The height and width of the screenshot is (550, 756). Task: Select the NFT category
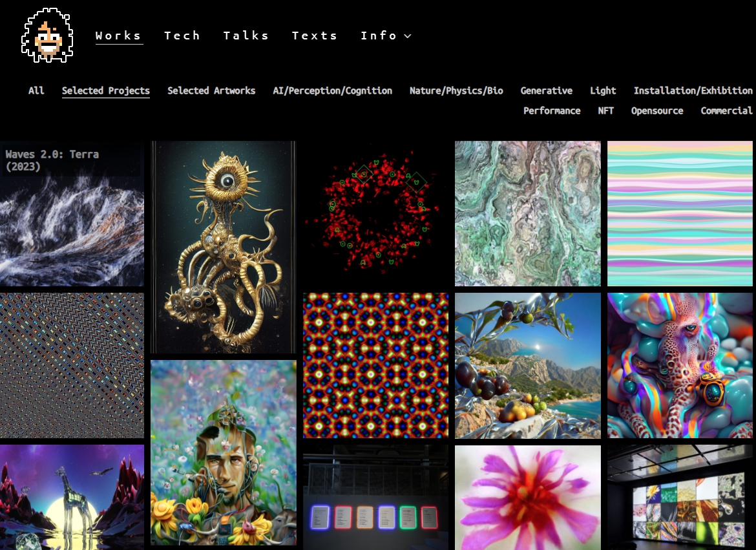[605, 111]
